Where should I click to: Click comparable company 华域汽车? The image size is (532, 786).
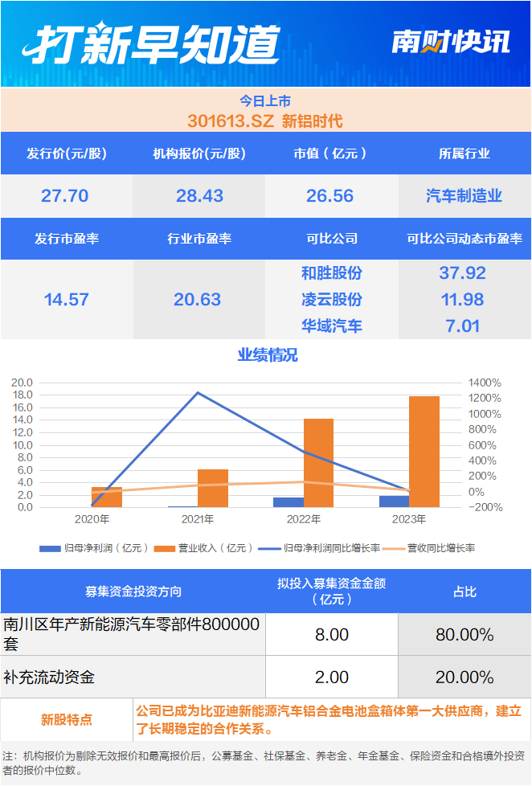click(332, 325)
